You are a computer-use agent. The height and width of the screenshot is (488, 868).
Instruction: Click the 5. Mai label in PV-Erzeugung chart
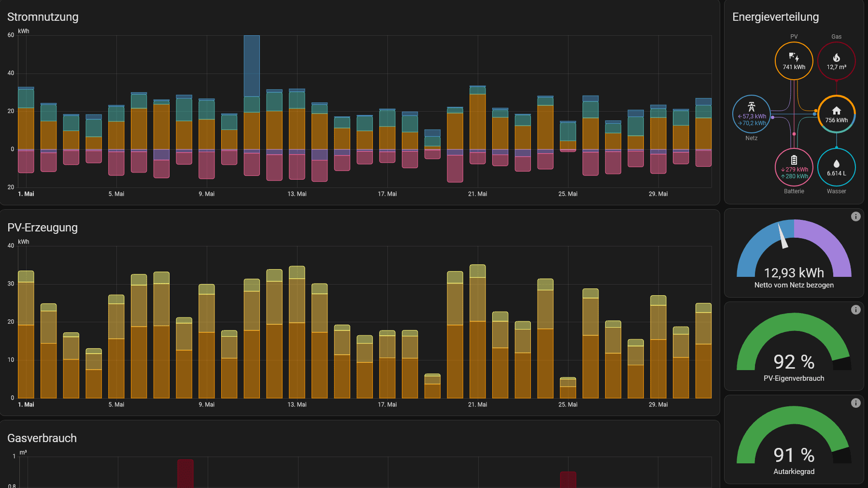pyautogui.click(x=116, y=404)
